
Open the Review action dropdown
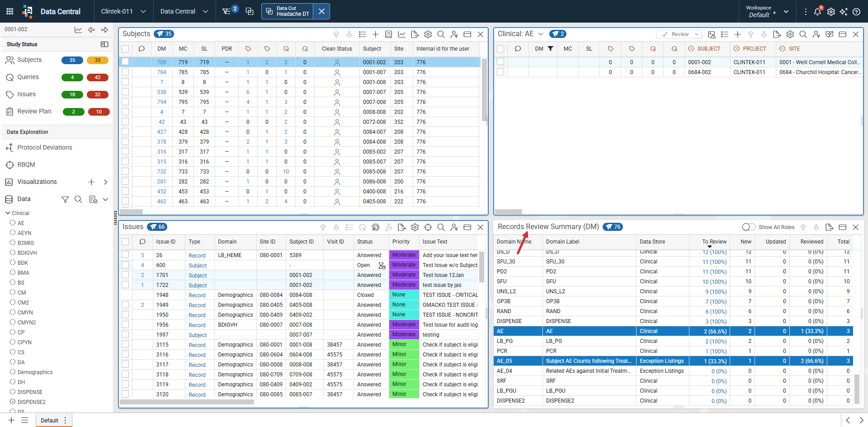pos(697,34)
